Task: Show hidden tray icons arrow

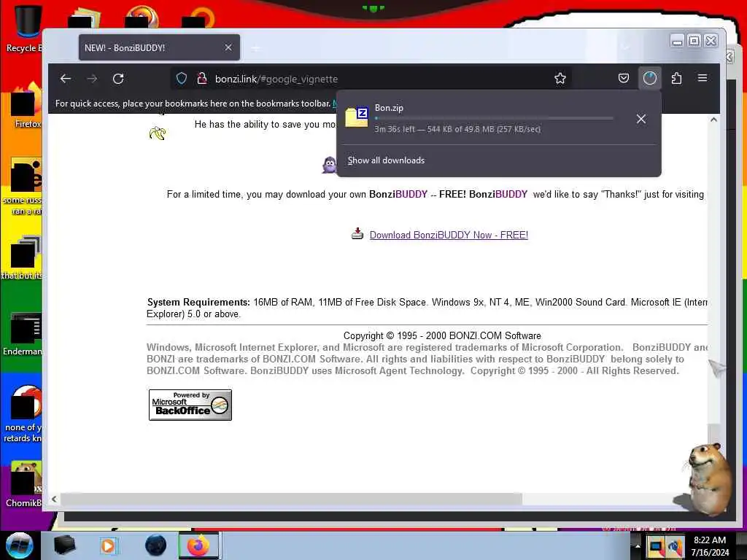Action: click(x=638, y=546)
